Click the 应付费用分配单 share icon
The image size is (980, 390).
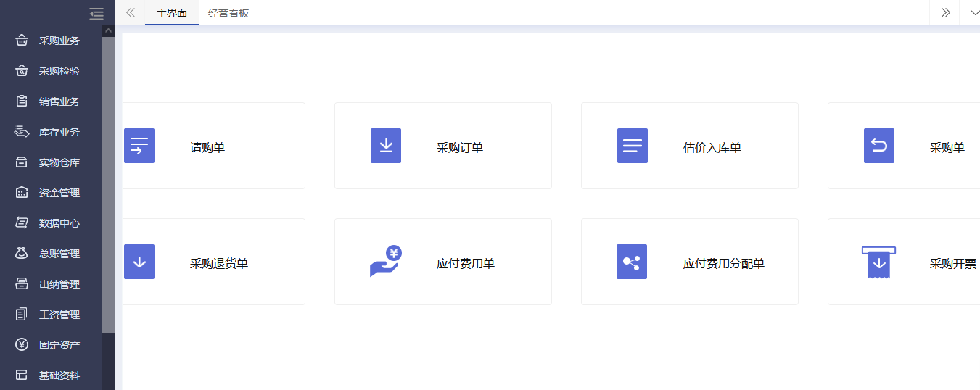631,262
